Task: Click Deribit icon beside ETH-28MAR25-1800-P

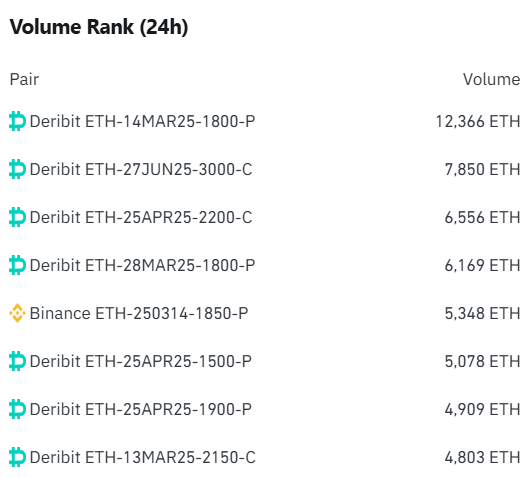Action: click(17, 265)
